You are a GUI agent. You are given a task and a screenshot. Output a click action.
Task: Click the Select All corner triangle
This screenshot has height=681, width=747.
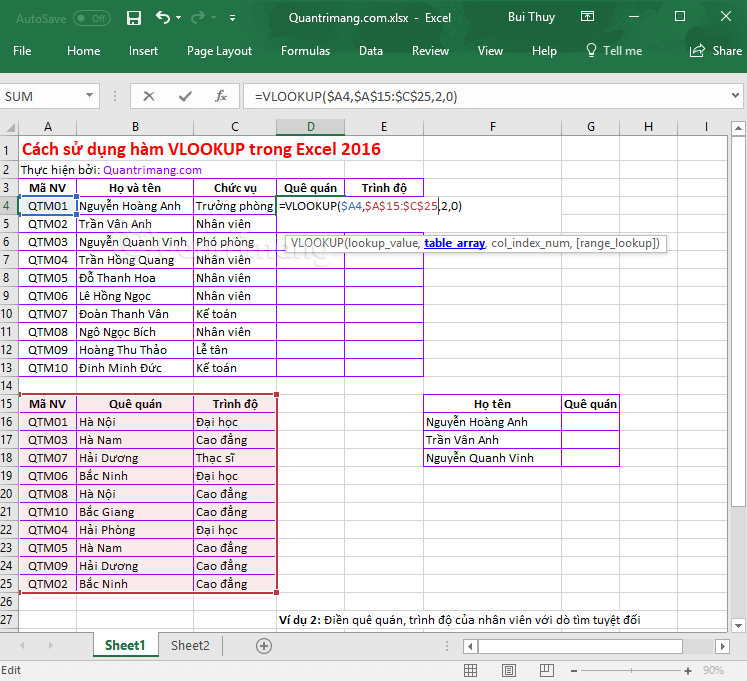(10, 127)
